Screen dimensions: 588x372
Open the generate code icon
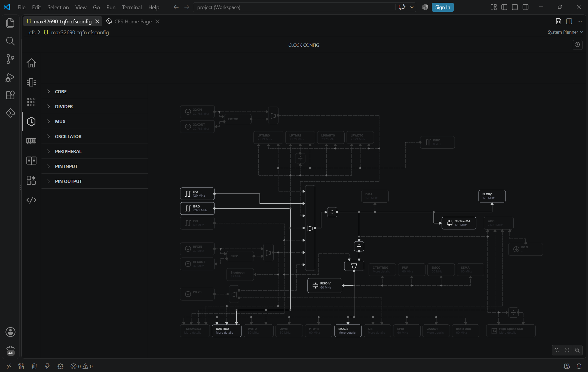point(31,200)
